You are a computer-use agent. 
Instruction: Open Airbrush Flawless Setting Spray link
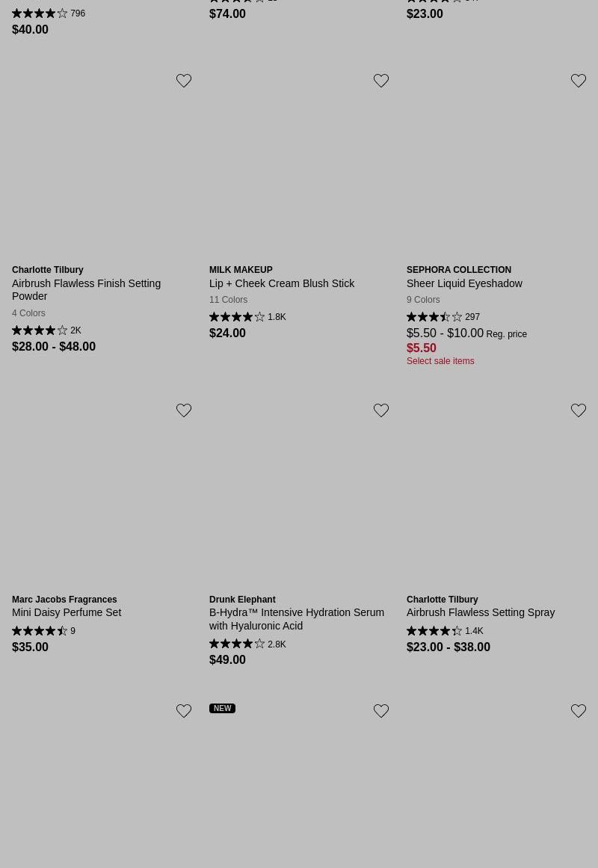[481, 612]
